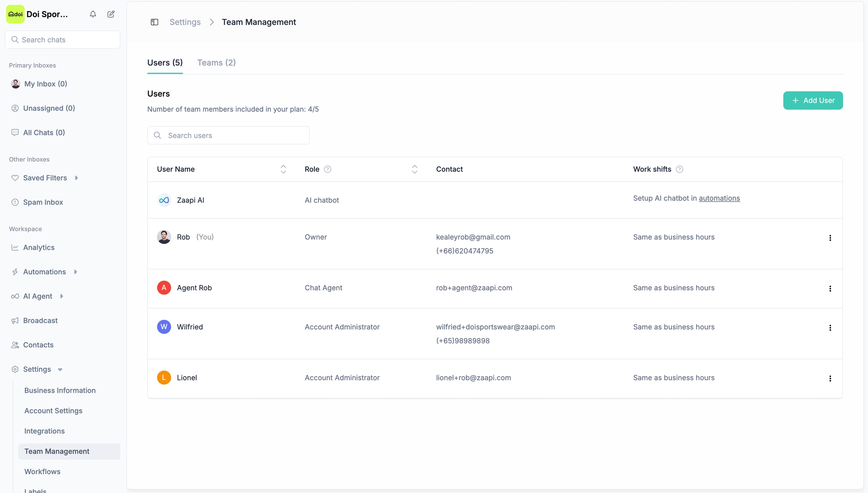Sort users by User Name column

tap(283, 169)
